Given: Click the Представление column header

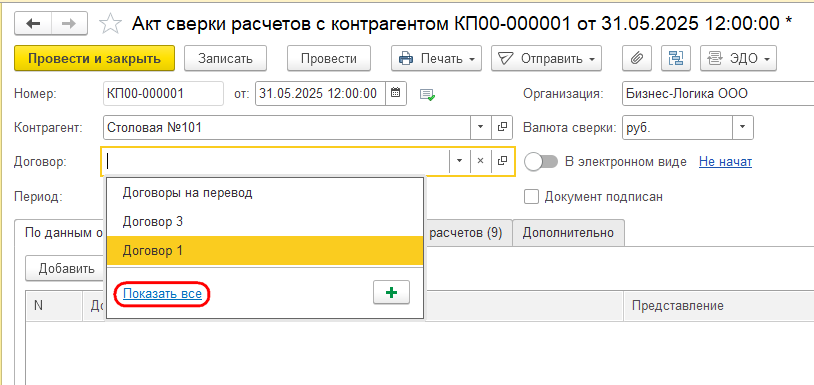Looking at the screenshot, I should pos(718,306).
